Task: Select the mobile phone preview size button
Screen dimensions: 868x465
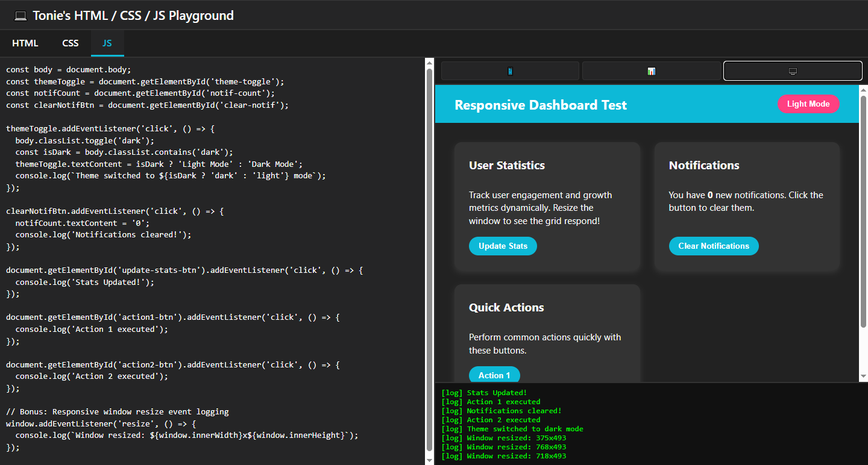Action: [510, 71]
